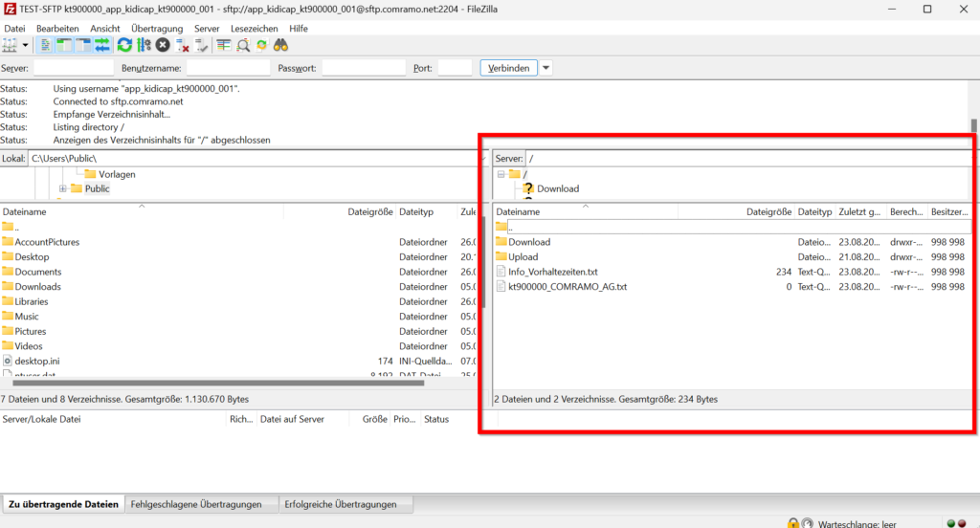Search files with the binoculars icon
980x528 pixels.
[280, 45]
